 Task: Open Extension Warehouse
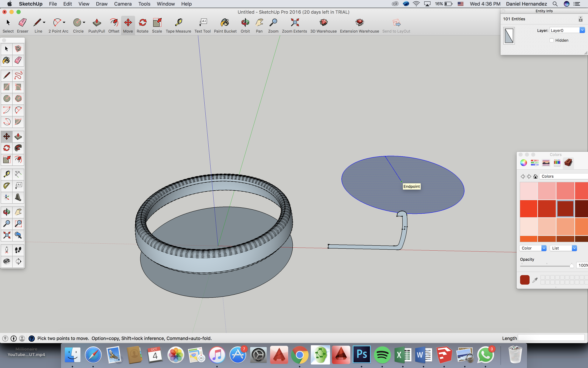click(359, 26)
